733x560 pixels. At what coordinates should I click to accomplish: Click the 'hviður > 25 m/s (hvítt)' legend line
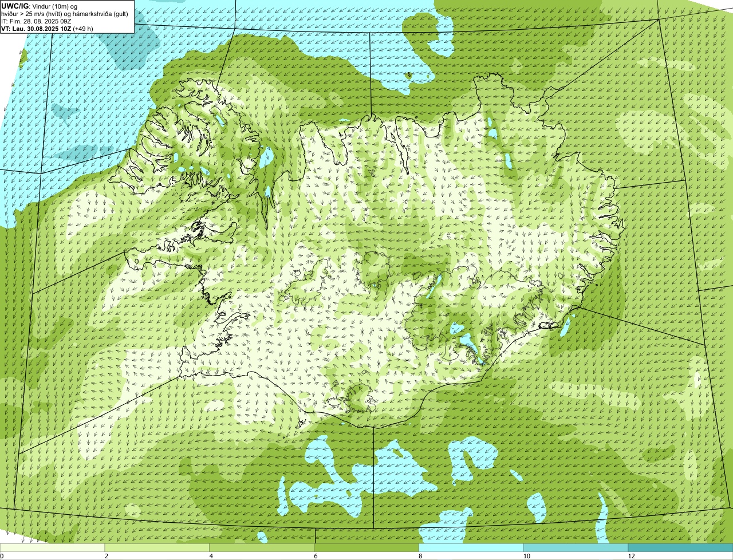click(x=65, y=14)
